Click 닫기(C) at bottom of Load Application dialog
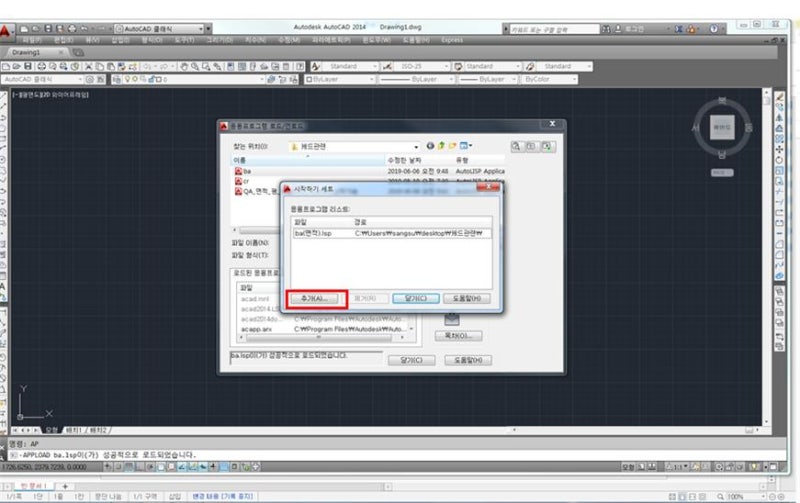 coord(411,360)
